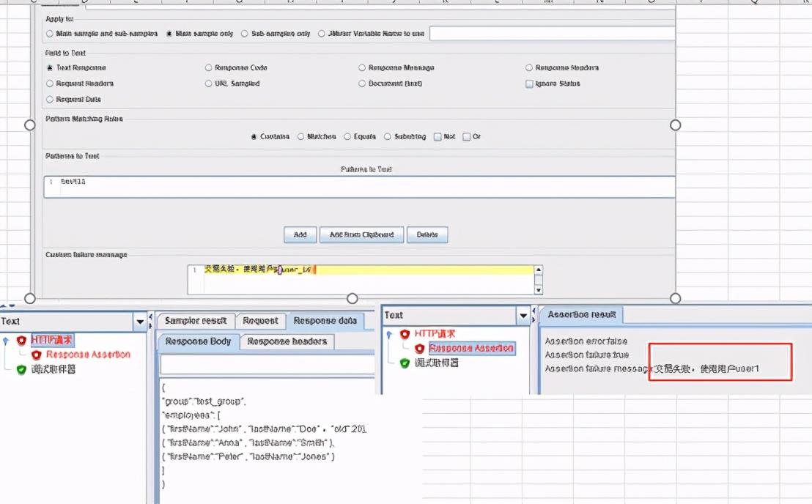Click the red shield icon beside HTTP请求 next to Sampler result panel
Screen dimensions: 812x504
pos(21,341)
